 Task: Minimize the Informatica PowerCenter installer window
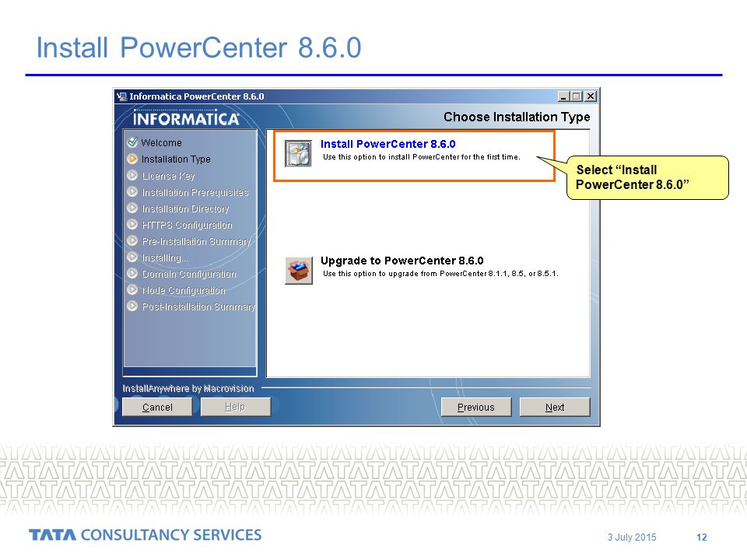563,96
